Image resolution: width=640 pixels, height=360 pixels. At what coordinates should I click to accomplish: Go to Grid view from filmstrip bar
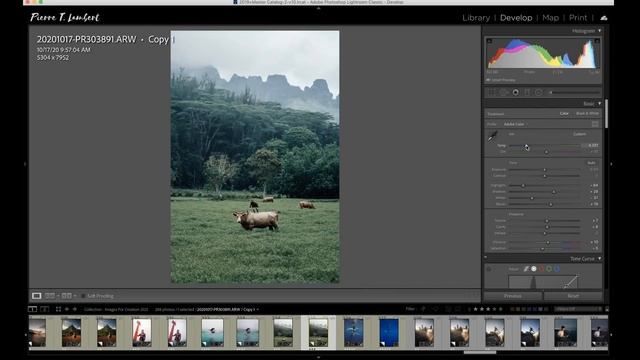pyautogui.click(x=58, y=309)
